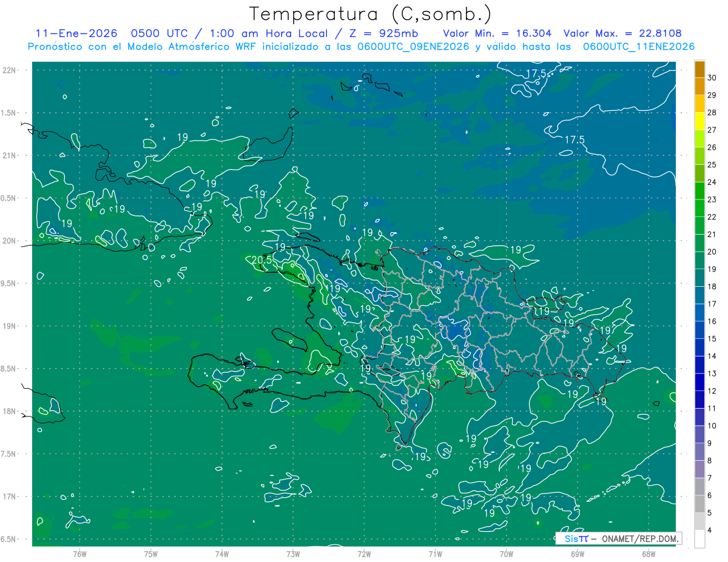
Task: Click the "28" label on the color scale
Action: click(712, 113)
